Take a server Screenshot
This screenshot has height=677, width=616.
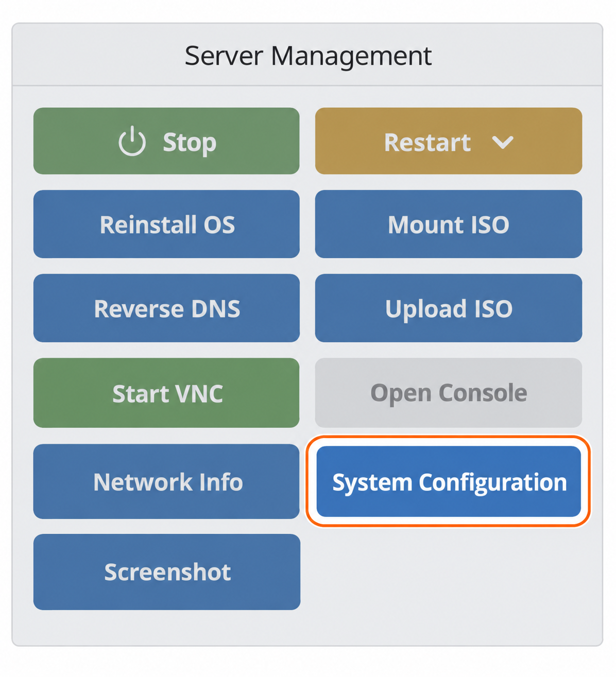point(167,572)
